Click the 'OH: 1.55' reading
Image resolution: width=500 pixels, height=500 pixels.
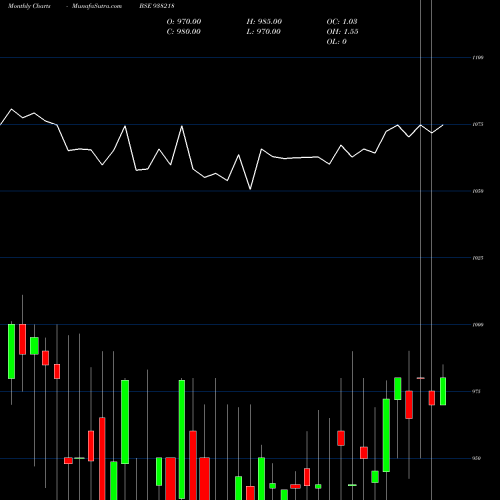[x=342, y=31]
